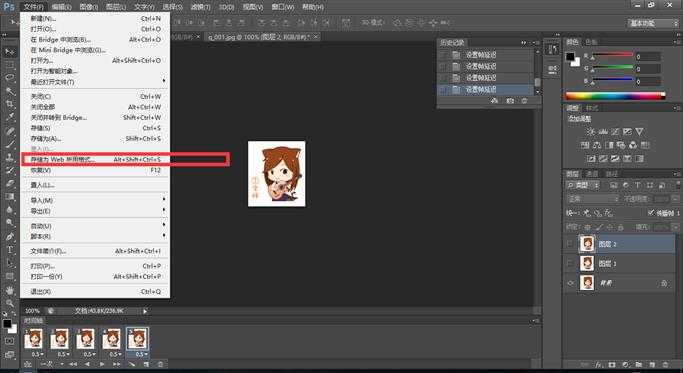This screenshot has width=683, height=373.
Task: Choose 存储为 Web 所用格式 menu item
Action: tap(95, 159)
